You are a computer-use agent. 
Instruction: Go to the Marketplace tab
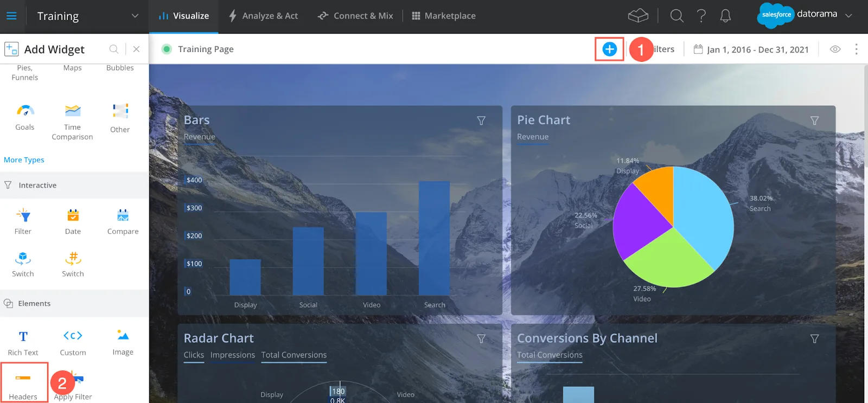[444, 16]
